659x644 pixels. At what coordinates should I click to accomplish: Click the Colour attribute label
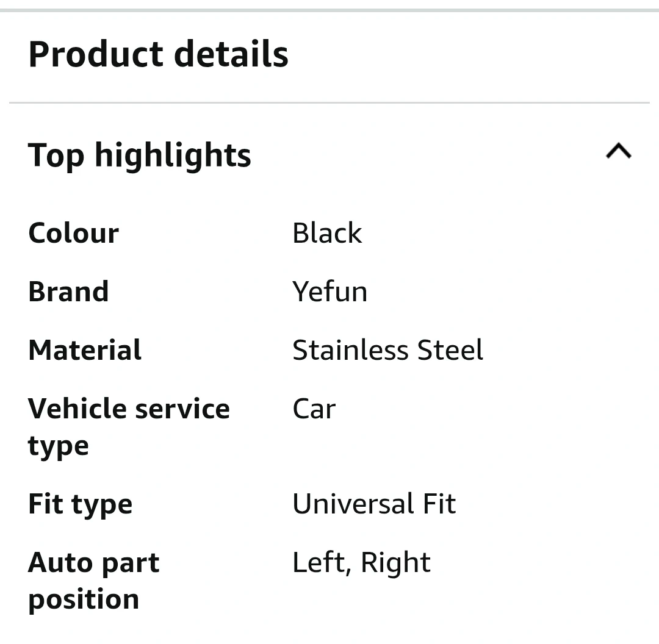coord(73,233)
